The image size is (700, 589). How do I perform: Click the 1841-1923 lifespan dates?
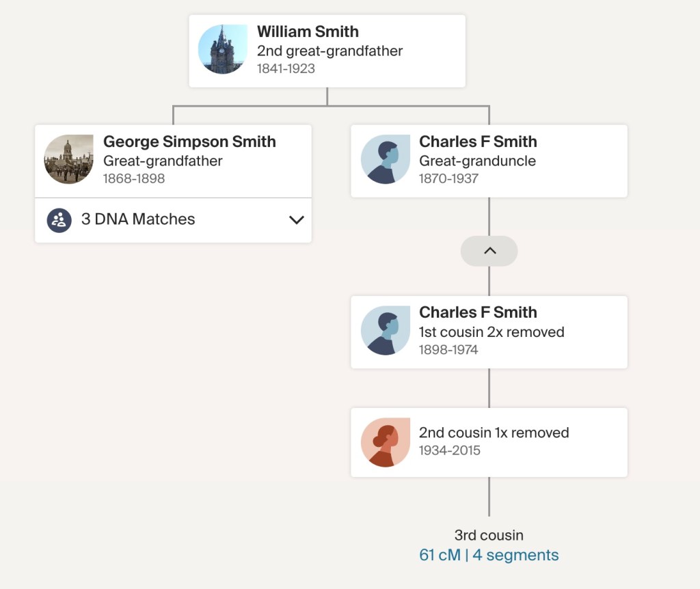tap(286, 68)
